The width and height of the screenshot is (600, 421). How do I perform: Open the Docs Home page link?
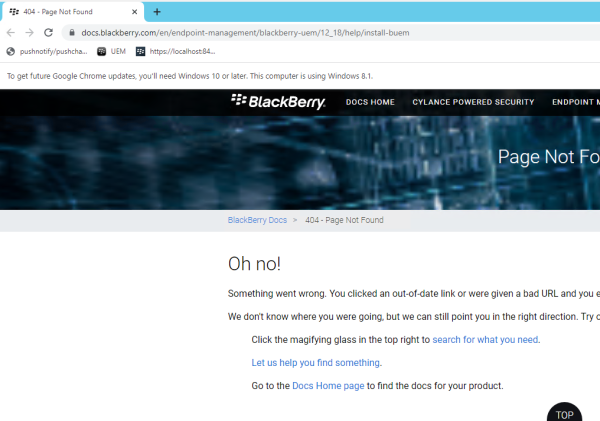(328, 385)
